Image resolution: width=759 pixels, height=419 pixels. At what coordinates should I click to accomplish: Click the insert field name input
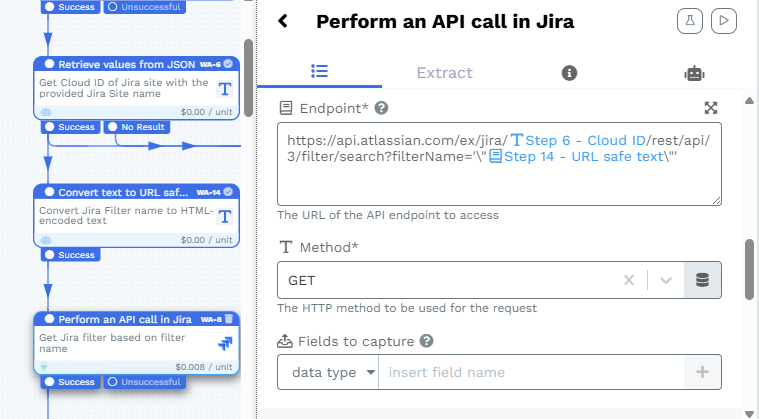point(530,372)
